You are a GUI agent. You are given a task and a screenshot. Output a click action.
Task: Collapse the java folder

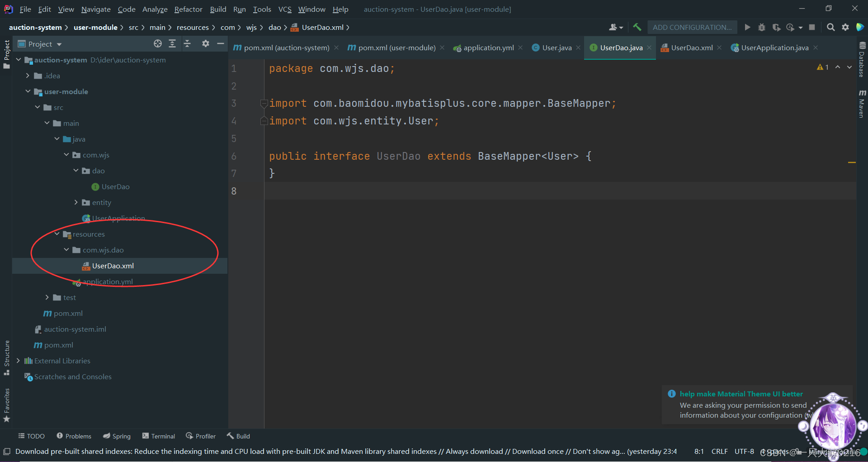tap(57, 138)
